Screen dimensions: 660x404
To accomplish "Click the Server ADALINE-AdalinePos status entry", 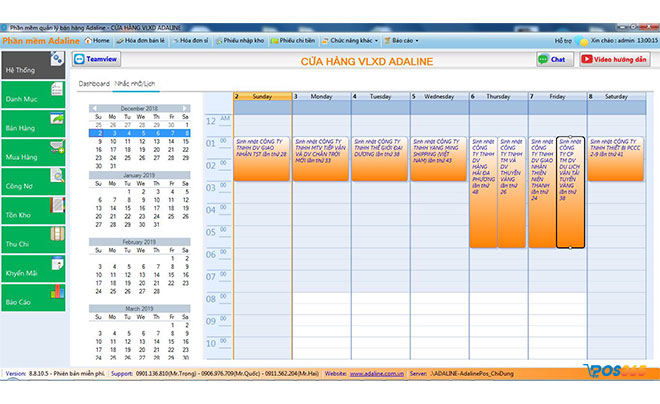I will tap(462, 374).
